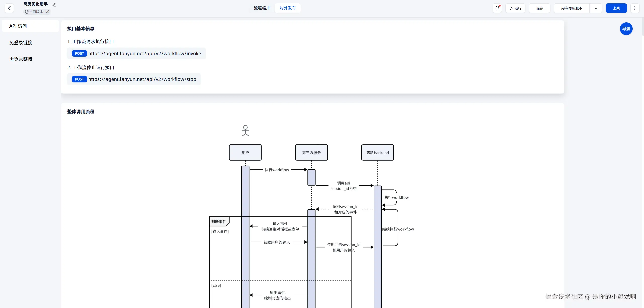Open the 免登录链接 sidebar item

[21, 43]
